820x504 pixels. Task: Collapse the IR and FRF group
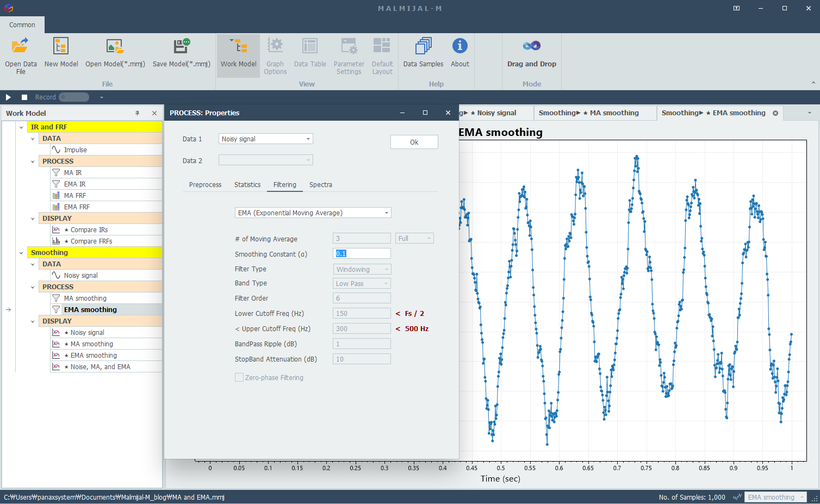(x=21, y=127)
